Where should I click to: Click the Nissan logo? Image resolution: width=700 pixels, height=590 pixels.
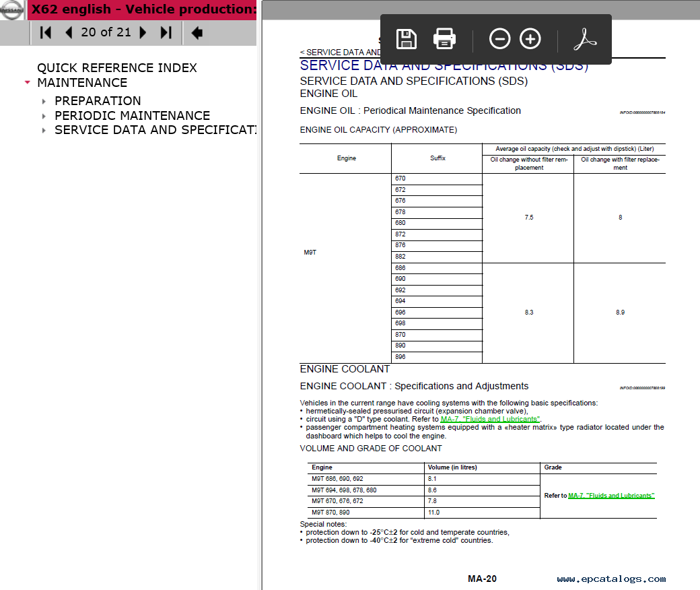click(11, 10)
